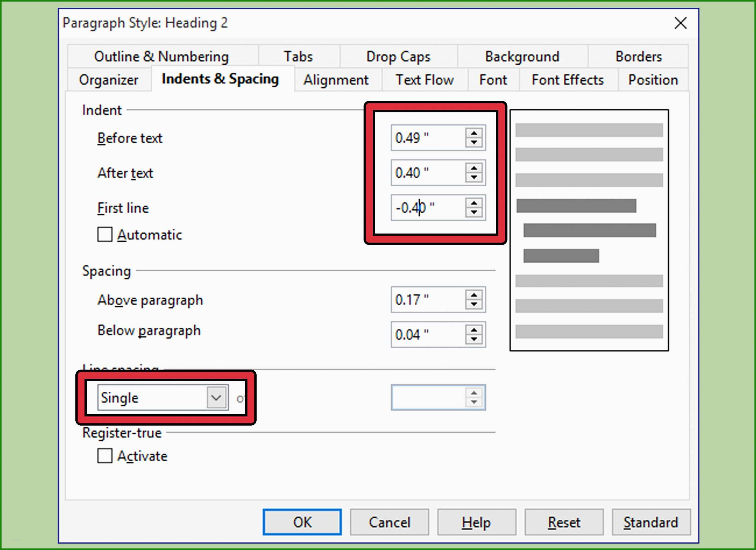Close the Paragraph Style dialog
The image size is (756, 550).
click(x=680, y=23)
